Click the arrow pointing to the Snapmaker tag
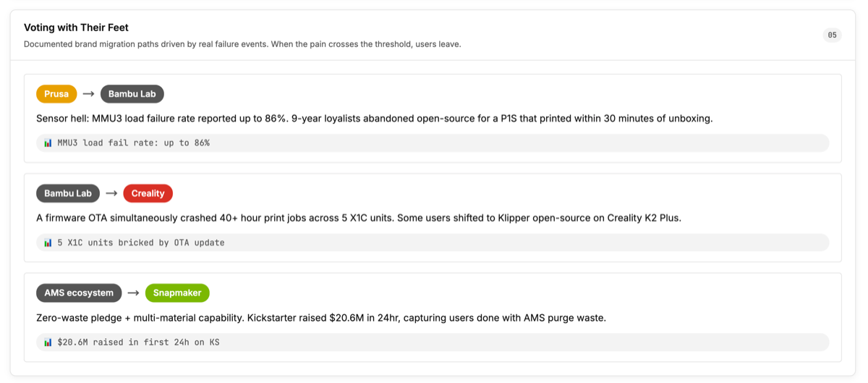The image size is (868, 383). pyautogui.click(x=133, y=293)
